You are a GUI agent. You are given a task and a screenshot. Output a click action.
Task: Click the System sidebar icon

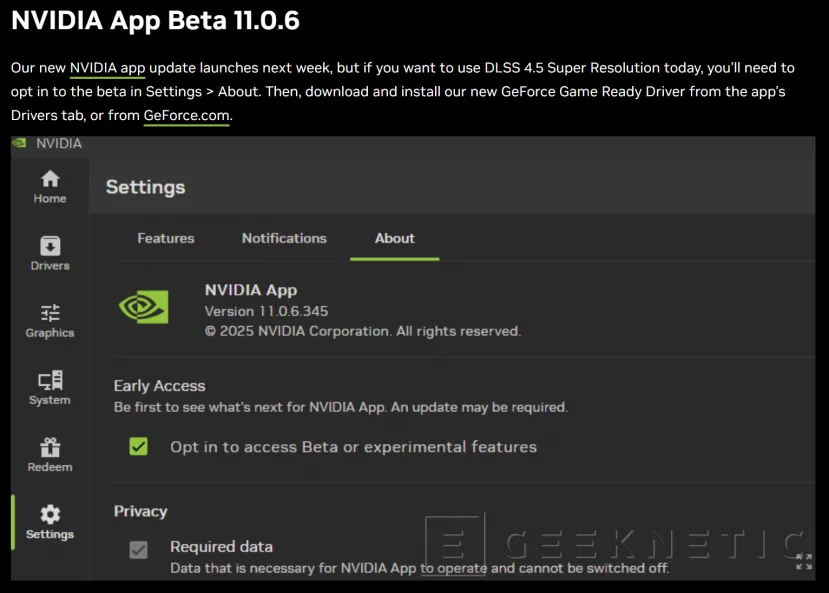click(x=49, y=388)
